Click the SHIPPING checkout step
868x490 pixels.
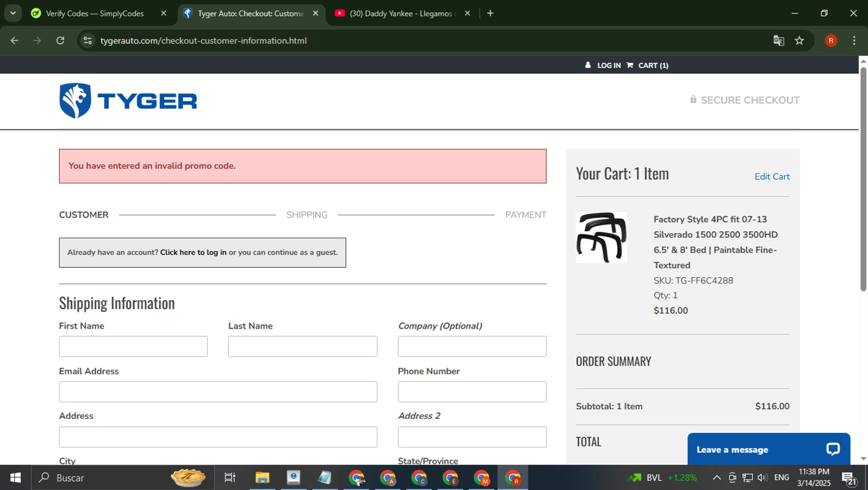coord(307,215)
